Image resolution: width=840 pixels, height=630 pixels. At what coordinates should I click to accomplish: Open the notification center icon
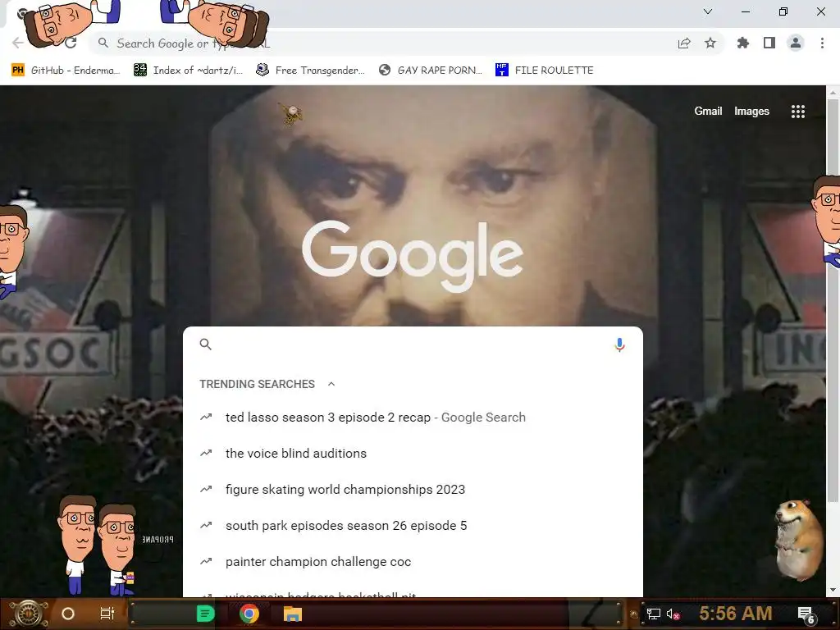click(806, 615)
